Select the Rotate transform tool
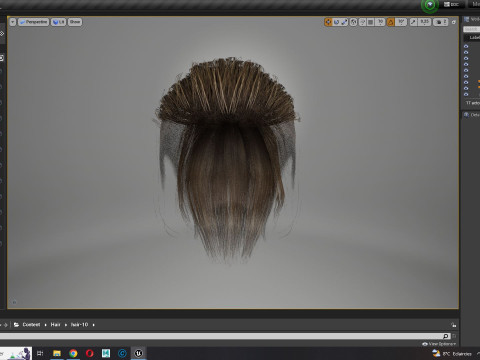The image size is (480, 360). click(x=336, y=22)
